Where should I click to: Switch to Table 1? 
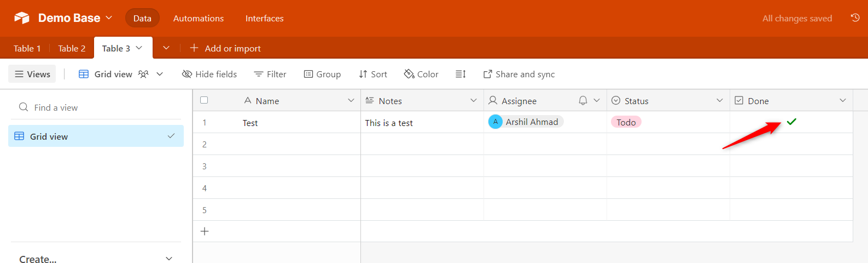tap(27, 48)
